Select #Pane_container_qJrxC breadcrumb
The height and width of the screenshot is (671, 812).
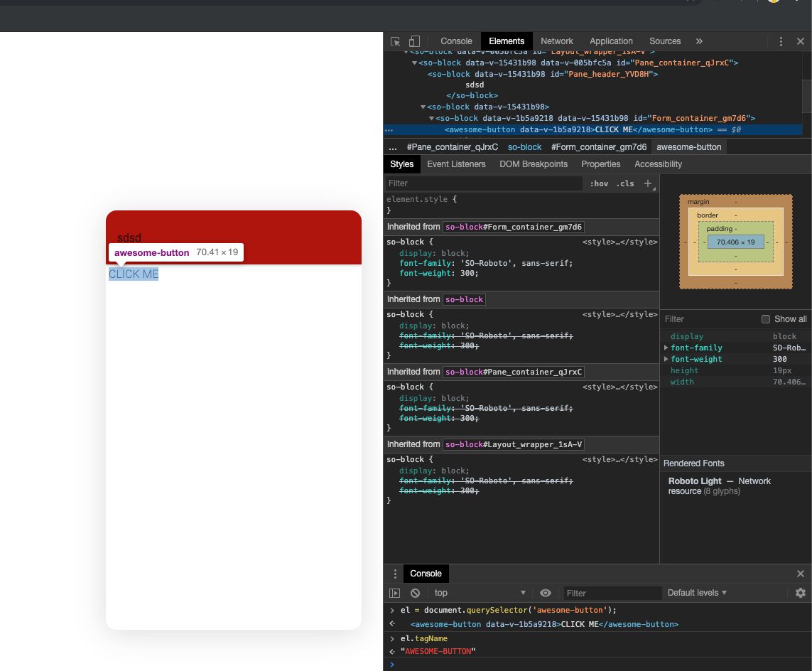click(452, 148)
